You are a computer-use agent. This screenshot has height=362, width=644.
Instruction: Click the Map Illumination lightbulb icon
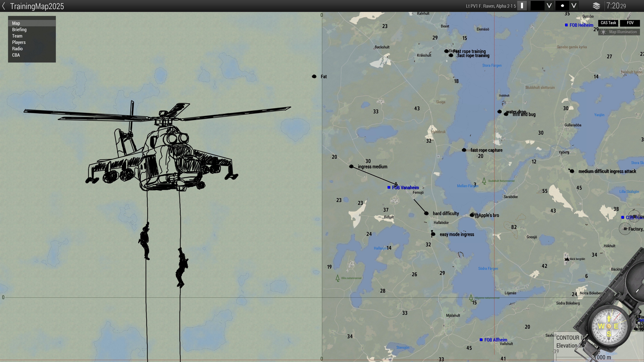click(x=604, y=32)
